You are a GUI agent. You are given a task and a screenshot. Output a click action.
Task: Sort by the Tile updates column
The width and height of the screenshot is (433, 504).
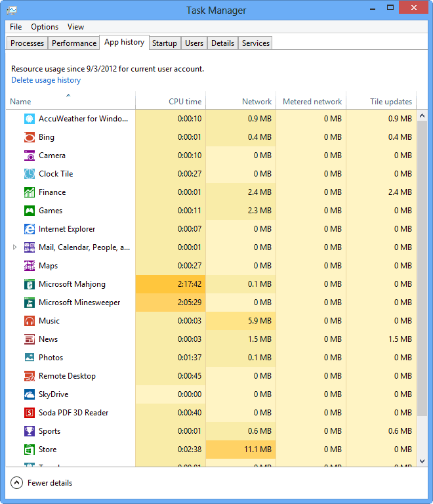pos(381,100)
